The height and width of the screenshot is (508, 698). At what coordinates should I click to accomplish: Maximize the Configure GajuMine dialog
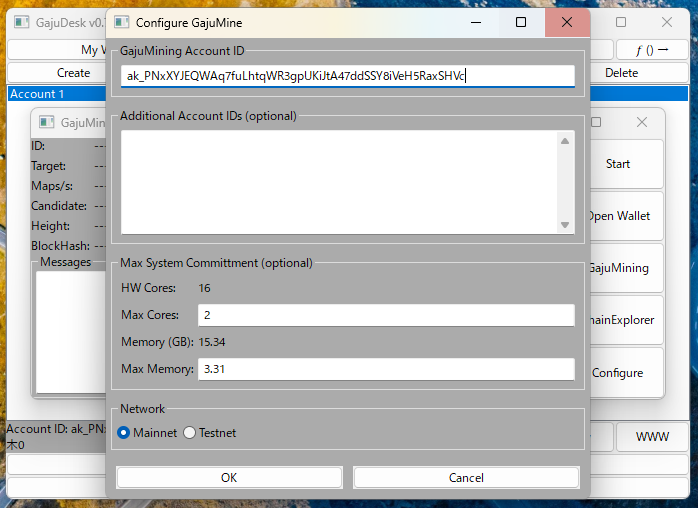pos(521,22)
